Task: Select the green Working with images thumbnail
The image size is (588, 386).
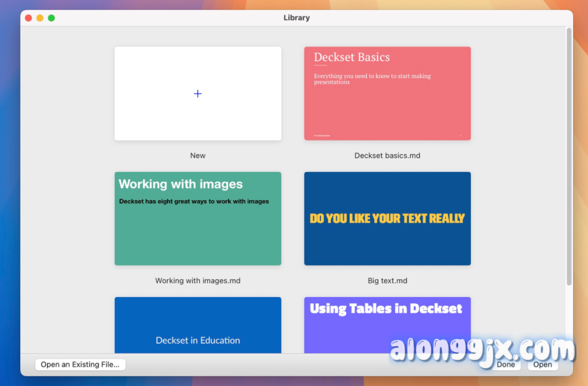Action: click(x=198, y=229)
